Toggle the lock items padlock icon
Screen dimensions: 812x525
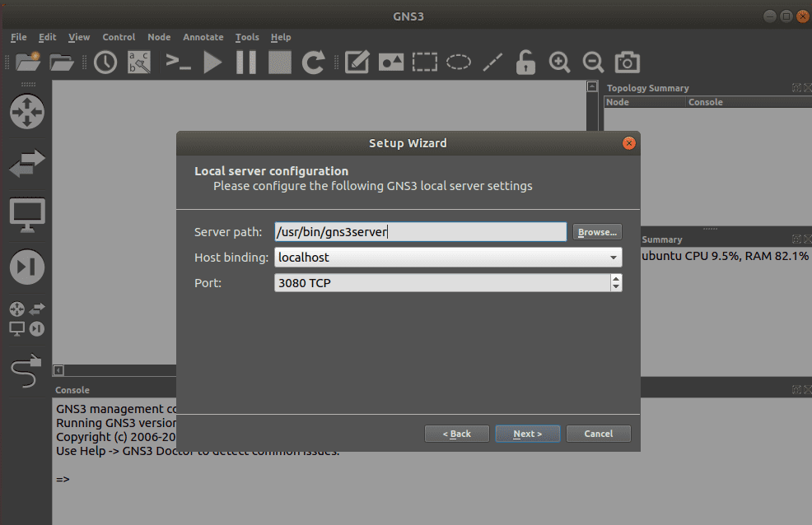coord(525,63)
